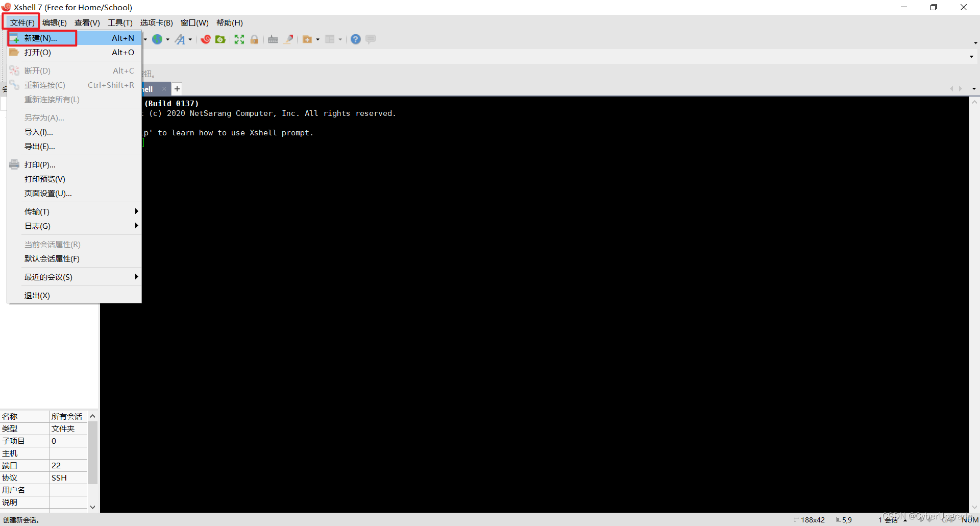Click the port value 22 cell
The width and height of the screenshot is (980, 526).
[x=68, y=465]
